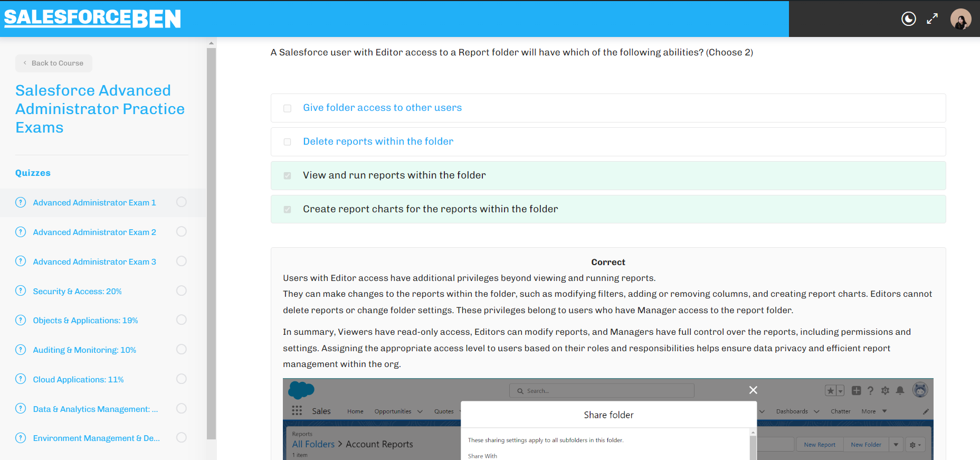Open notifications bell icon
Viewport: 980px width, 460px height.
pos(900,391)
